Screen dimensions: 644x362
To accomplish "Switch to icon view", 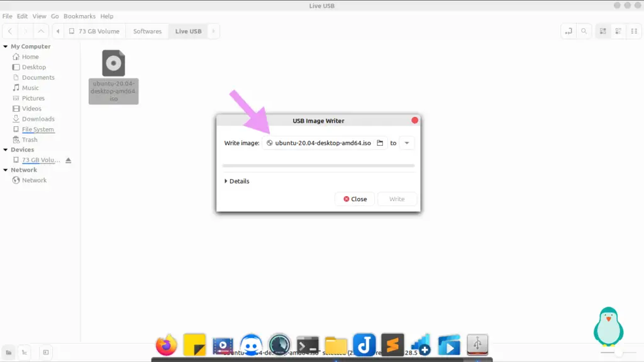I will click(x=603, y=31).
